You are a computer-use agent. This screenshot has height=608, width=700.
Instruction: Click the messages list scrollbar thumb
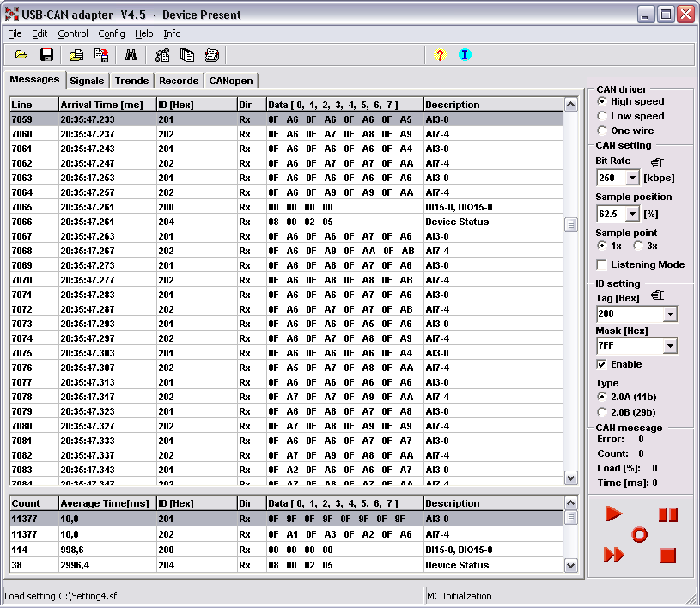point(570,224)
